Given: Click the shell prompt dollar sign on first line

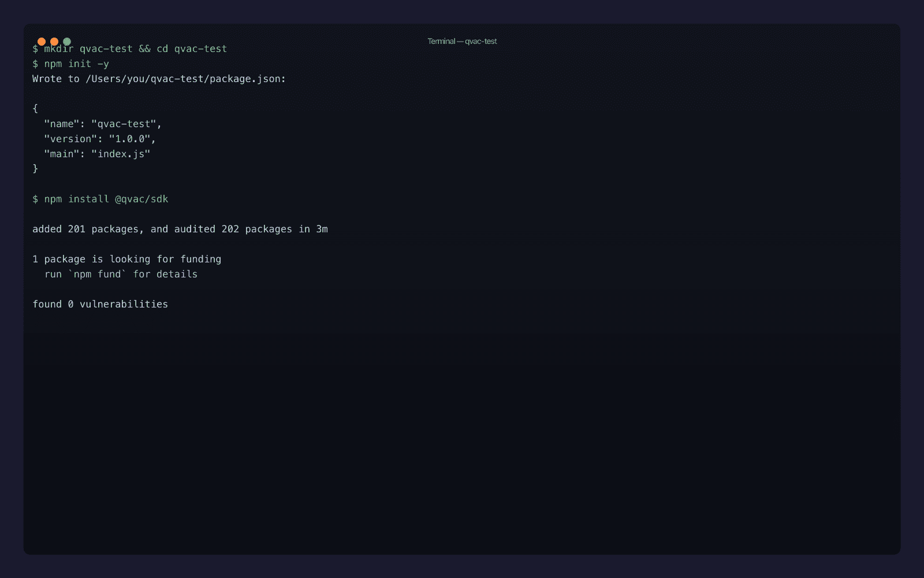Looking at the screenshot, I should pos(35,49).
